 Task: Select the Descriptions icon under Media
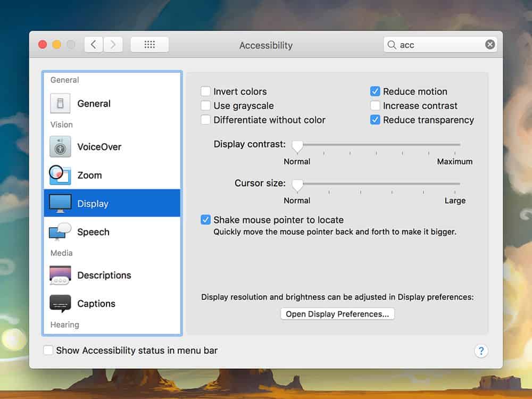60,275
